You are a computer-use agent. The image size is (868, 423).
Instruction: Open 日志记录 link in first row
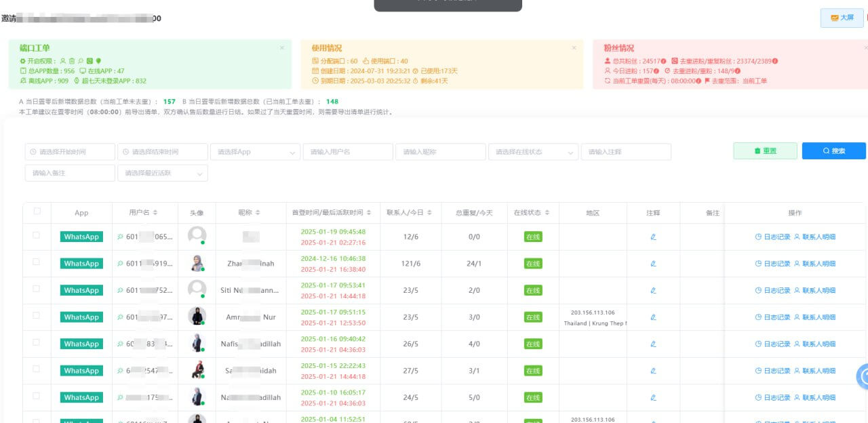click(772, 237)
